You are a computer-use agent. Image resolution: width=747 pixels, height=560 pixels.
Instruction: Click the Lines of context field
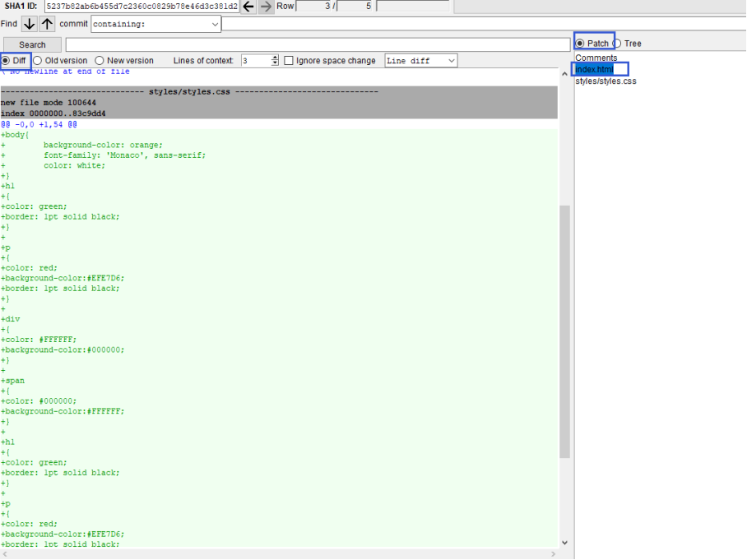click(x=257, y=61)
